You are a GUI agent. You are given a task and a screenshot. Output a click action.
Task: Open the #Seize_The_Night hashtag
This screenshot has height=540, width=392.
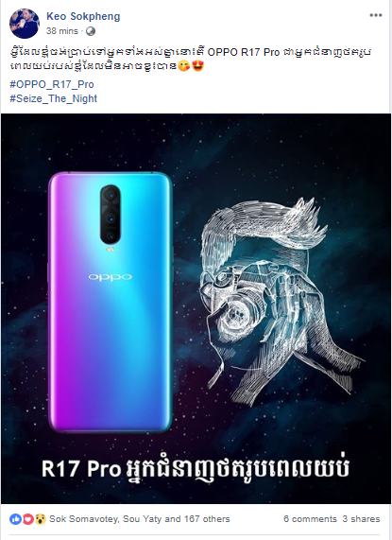click(x=53, y=98)
